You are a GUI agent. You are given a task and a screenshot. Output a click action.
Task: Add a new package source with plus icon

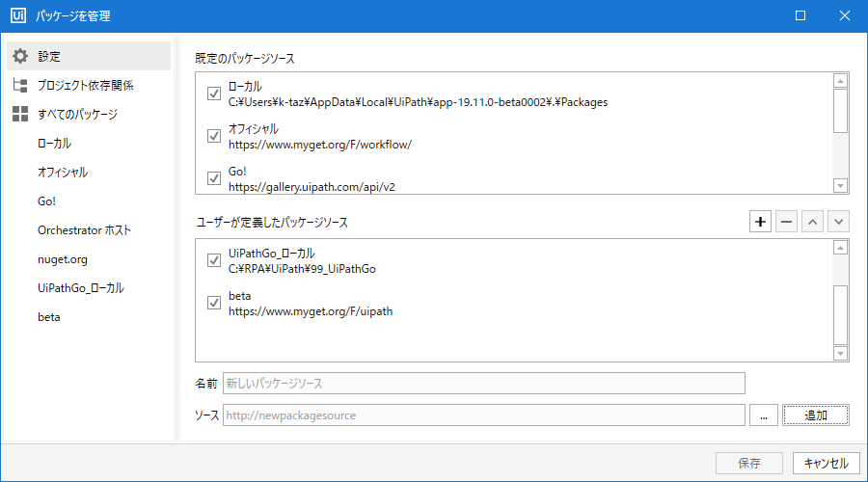(x=760, y=222)
